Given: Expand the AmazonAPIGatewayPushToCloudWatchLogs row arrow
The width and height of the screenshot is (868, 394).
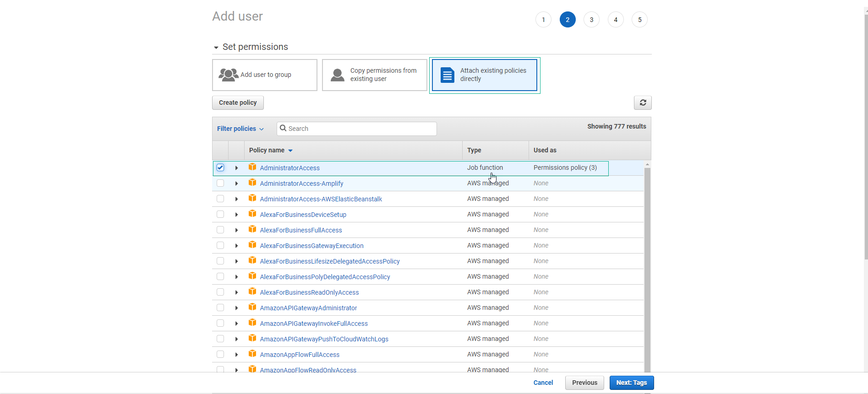Looking at the screenshot, I should point(236,339).
